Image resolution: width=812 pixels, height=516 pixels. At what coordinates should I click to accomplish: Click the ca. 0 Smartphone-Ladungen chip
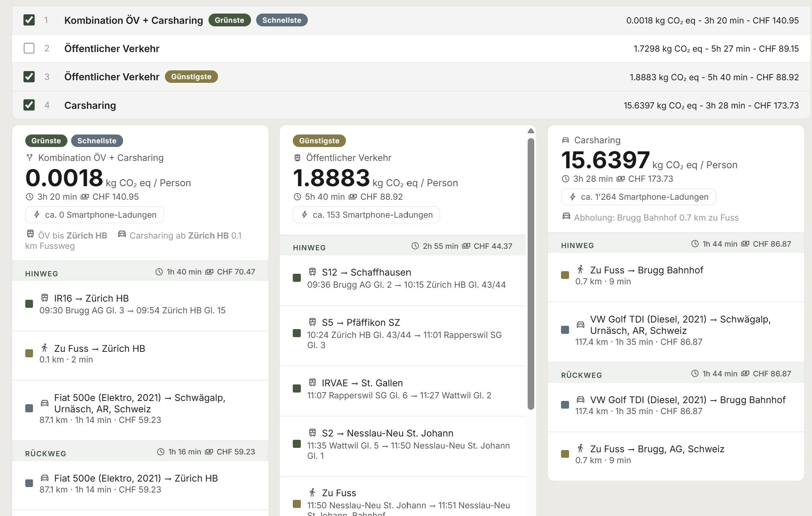pyautogui.click(x=95, y=215)
